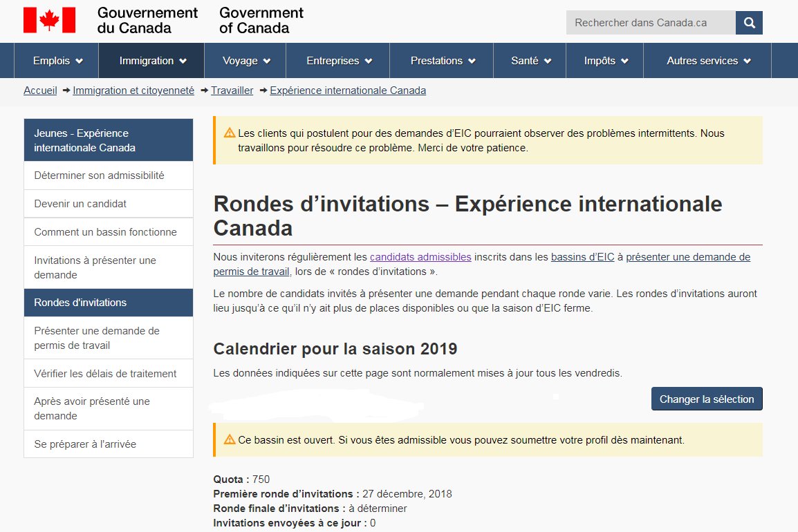The height and width of the screenshot is (532, 798).
Task: Focus the 'Rechercher dans Canada.ca' search field
Action: click(x=651, y=23)
